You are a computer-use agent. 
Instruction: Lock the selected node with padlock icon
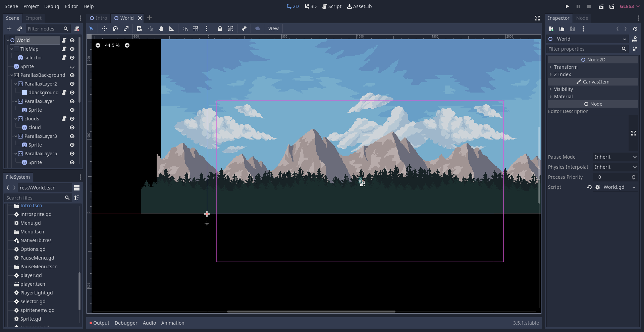click(220, 29)
